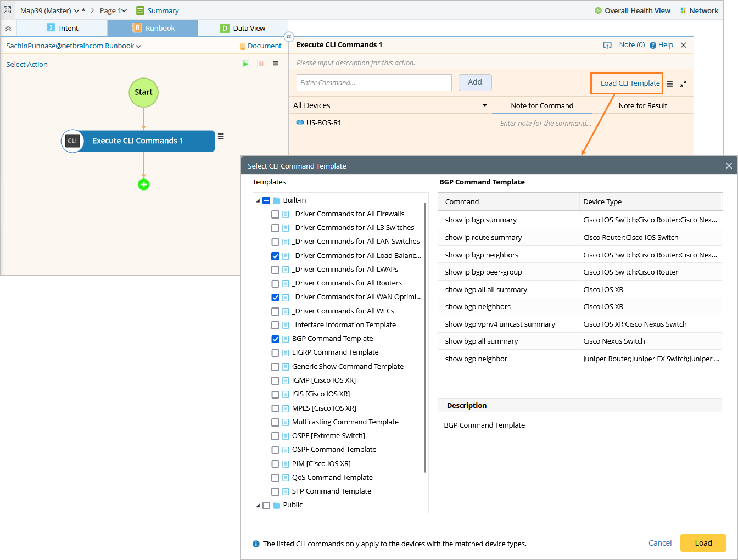The image size is (738, 560).
Task: Click the Network icon in top bar
Action: tap(683, 10)
